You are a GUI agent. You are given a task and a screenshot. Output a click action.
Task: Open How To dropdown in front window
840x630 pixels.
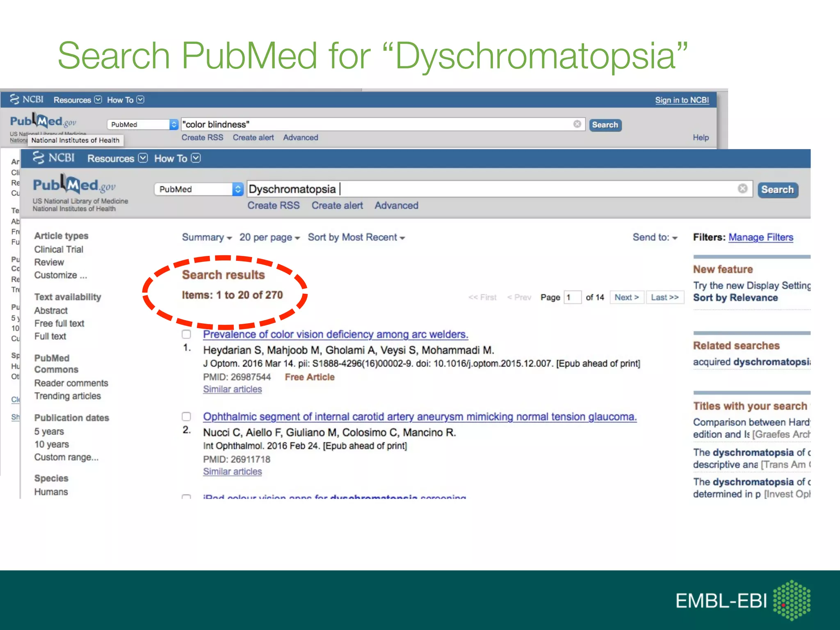click(177, 159)
